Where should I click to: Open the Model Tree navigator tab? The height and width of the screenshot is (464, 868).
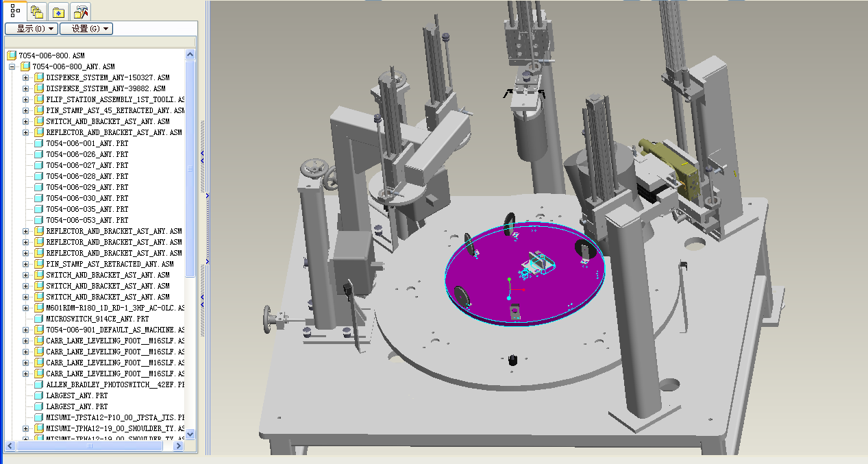click(x=15, y=10)
